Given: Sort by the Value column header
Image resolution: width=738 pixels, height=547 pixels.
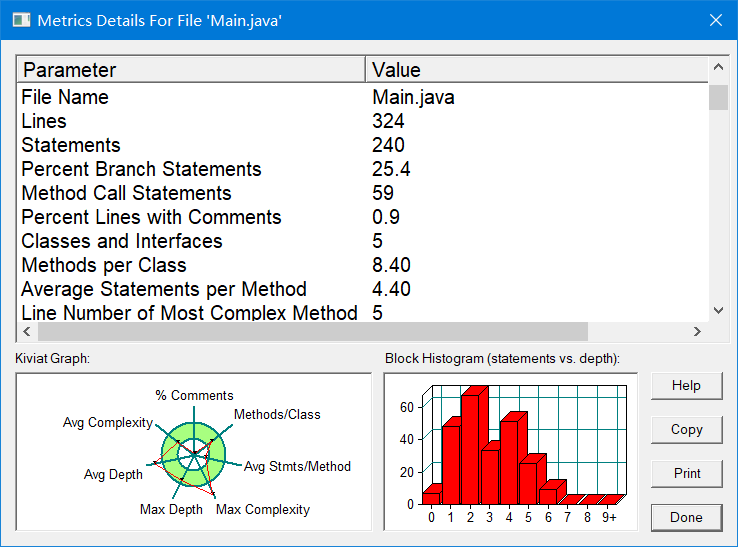Looking at the screenshot, I should pyautogui.click(x=537, y=70).
